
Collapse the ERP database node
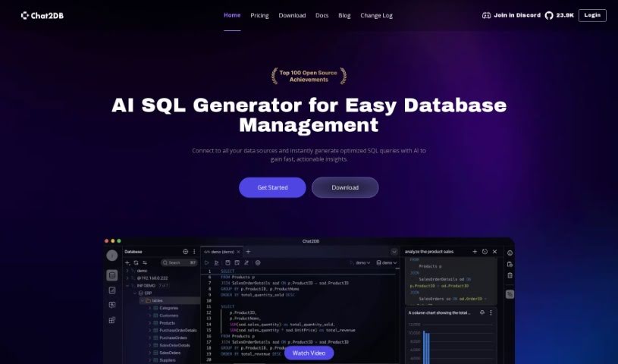135,293
